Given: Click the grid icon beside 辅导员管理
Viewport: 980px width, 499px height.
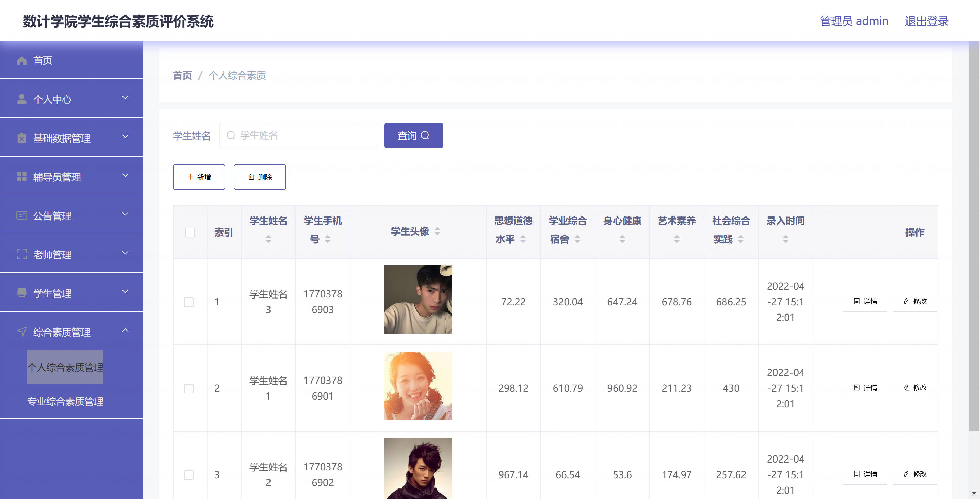Looking at the screenshot, I should pos(22,177).
